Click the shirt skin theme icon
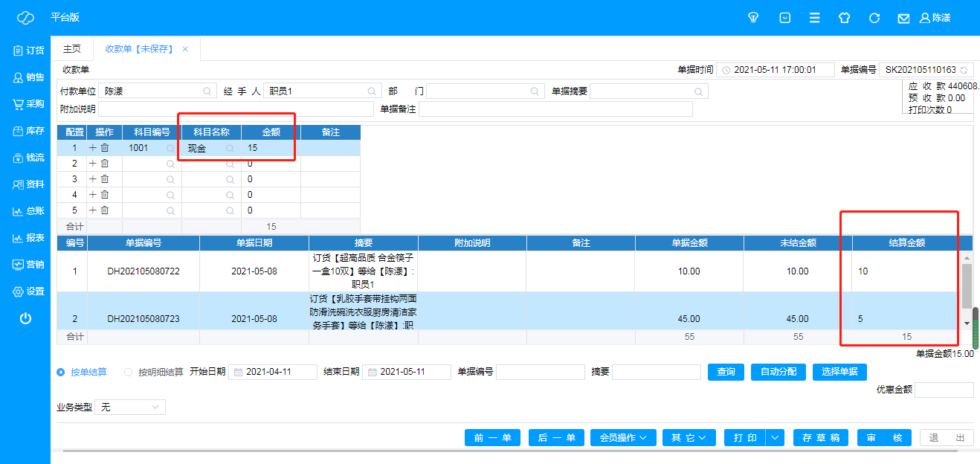Screen dimensions: 980x464 (x=844, y=18)
